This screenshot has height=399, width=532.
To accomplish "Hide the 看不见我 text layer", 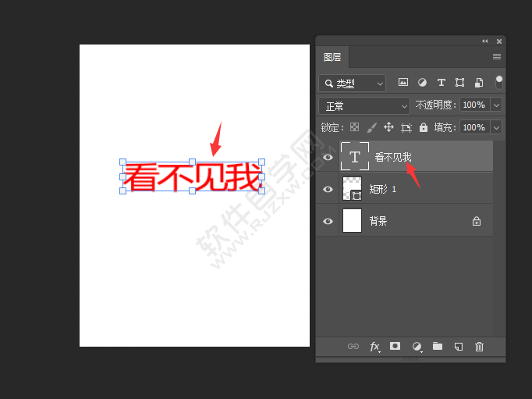I will 328,157.
